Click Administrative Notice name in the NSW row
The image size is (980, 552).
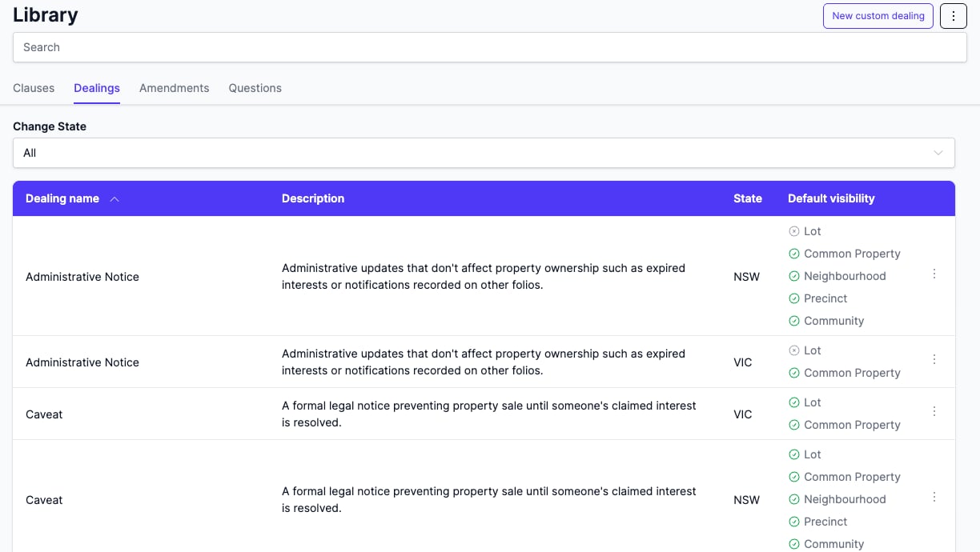[82, 277]
